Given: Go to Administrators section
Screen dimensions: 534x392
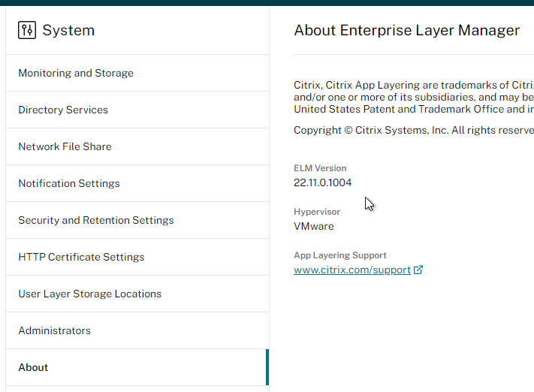Looking at the screenshot, I should click(137, 330).
